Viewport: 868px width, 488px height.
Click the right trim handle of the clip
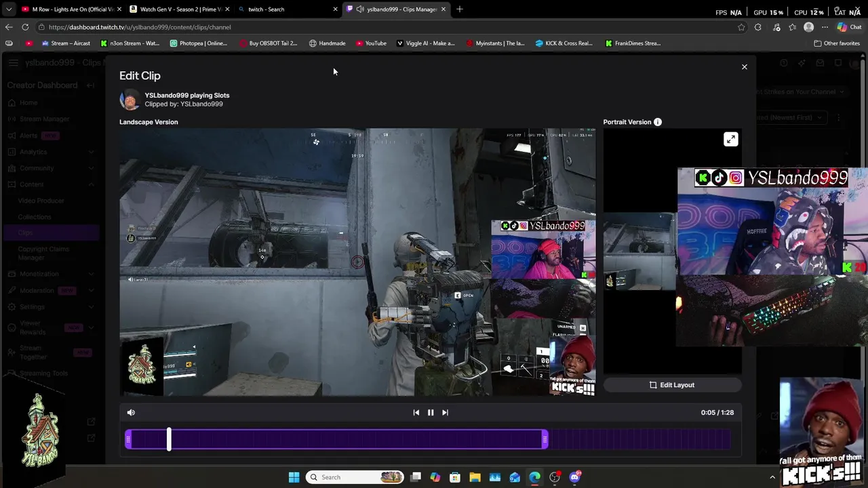click(545, 440)
